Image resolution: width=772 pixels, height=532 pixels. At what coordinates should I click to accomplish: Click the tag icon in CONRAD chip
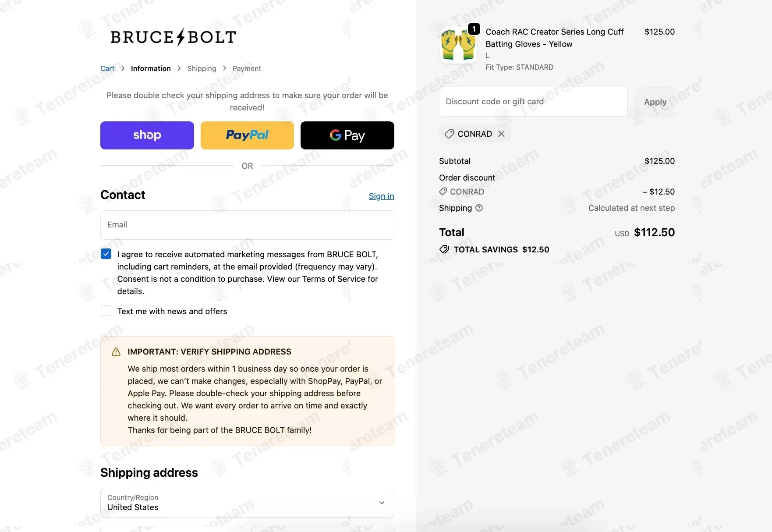point(449,134)
